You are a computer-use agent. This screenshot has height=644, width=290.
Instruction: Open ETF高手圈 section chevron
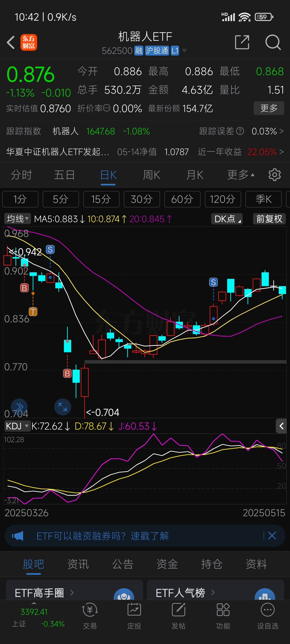point(72,592)
